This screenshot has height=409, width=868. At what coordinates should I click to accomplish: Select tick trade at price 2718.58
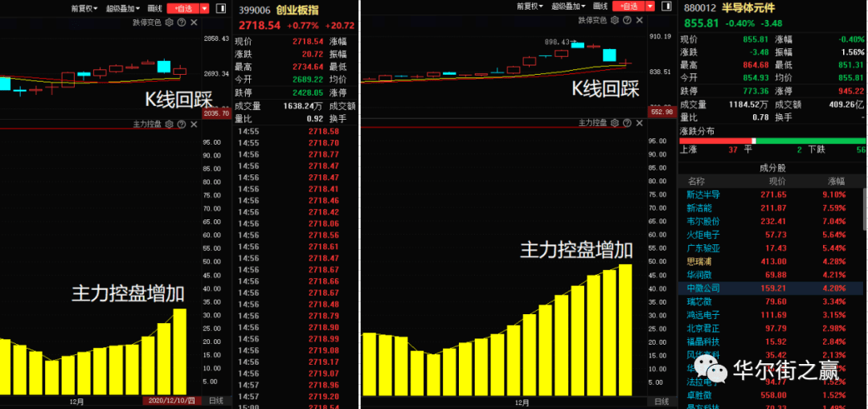click(323, 131)
